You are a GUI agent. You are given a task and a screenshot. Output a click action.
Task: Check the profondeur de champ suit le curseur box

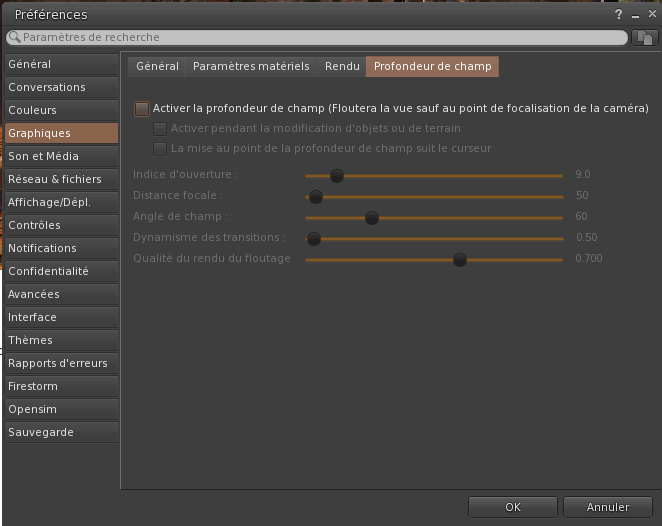click(160, 148)
